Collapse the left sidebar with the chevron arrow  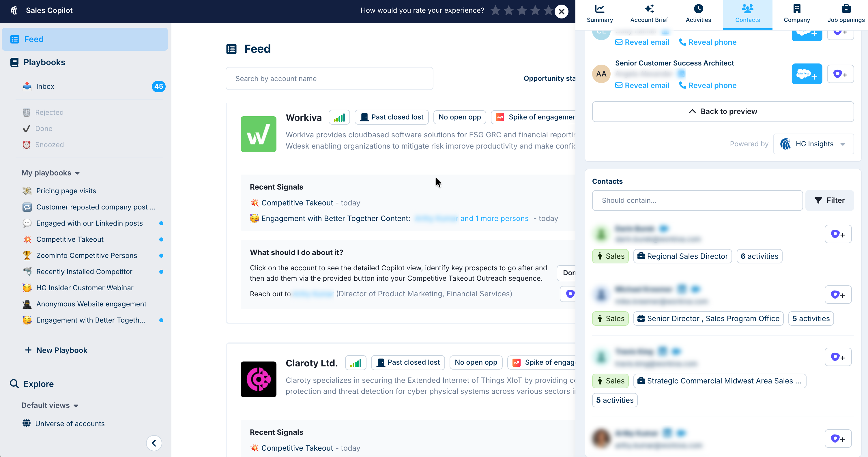[x=154, y=443]
